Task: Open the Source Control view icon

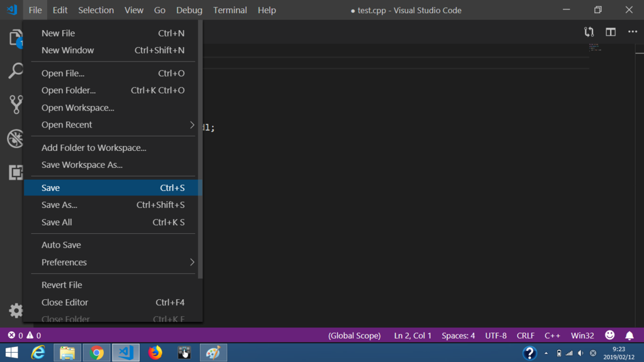Action: (16, 104)
